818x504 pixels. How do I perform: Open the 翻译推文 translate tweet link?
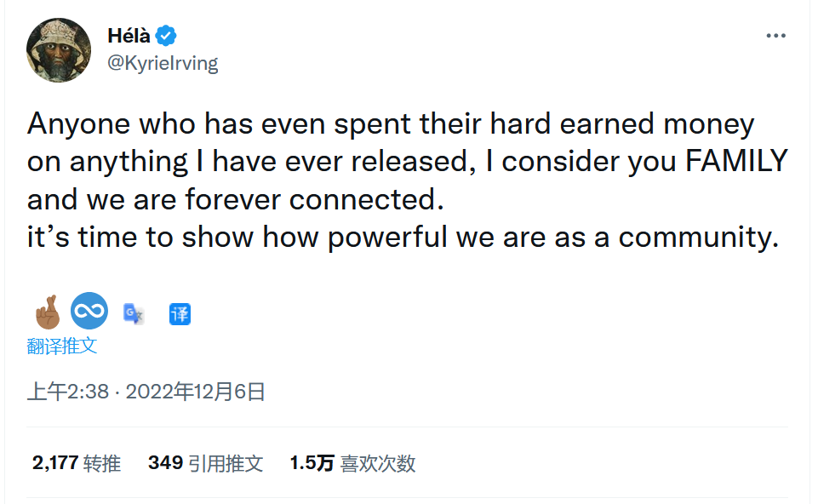pyautogui.click(x=62, y=346)
